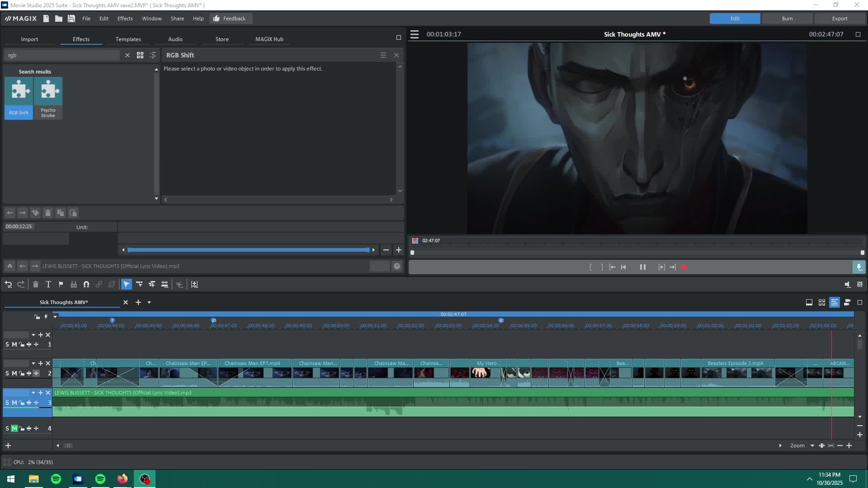
Task: Undo the last timeline action
Action: point(8,284)
